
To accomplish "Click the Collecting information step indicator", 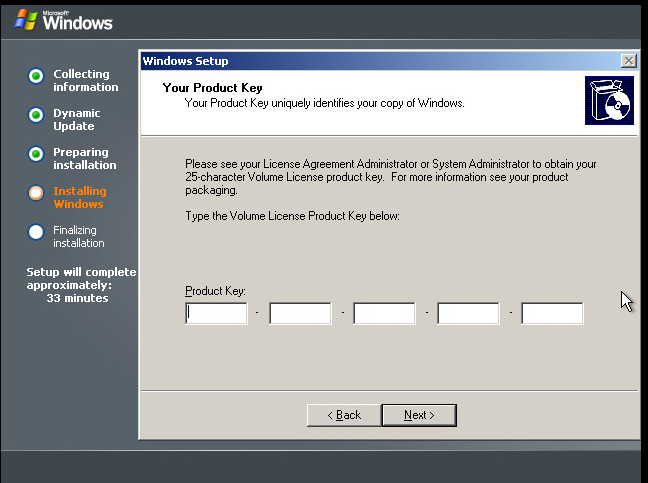I will [x=36, y=75].
